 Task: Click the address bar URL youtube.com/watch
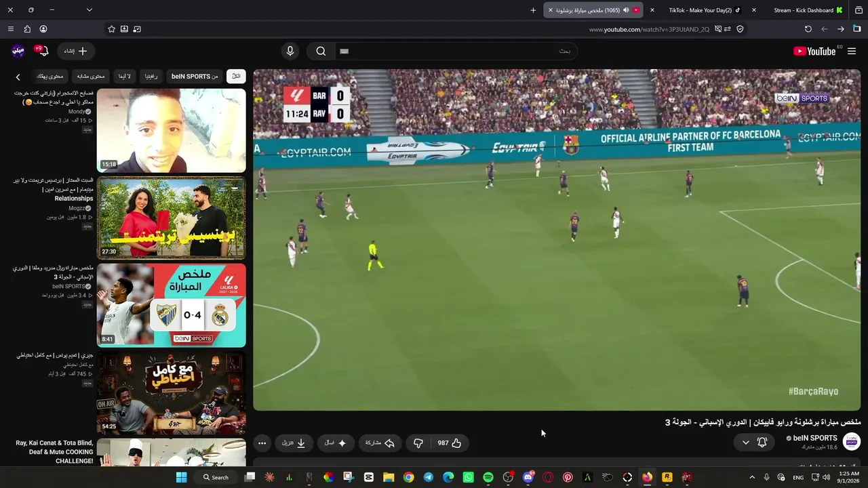(x=649, y=29)
